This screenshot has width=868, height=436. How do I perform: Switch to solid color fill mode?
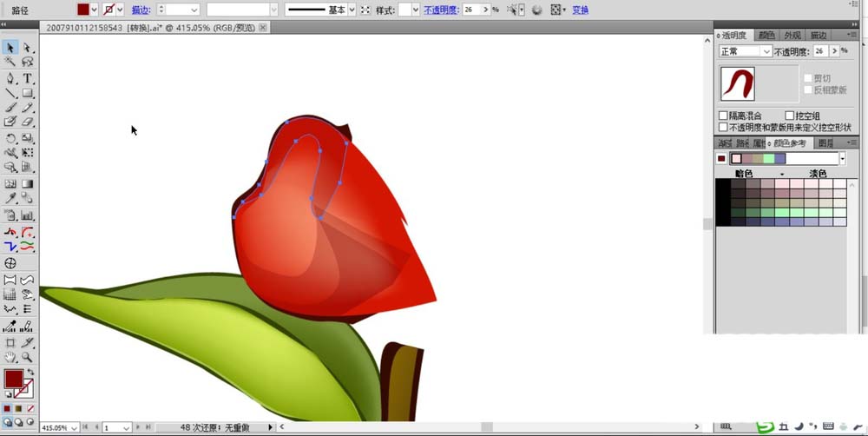(x=7, y=409)
